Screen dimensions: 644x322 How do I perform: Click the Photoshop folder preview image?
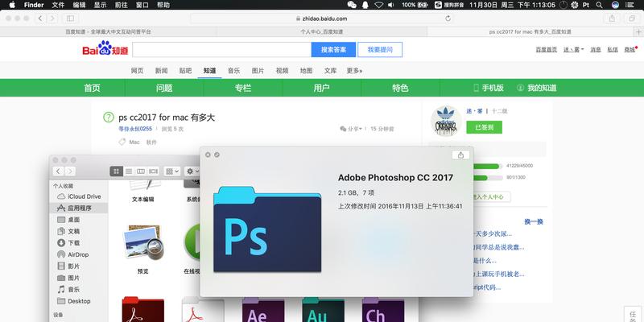[267, 229]
